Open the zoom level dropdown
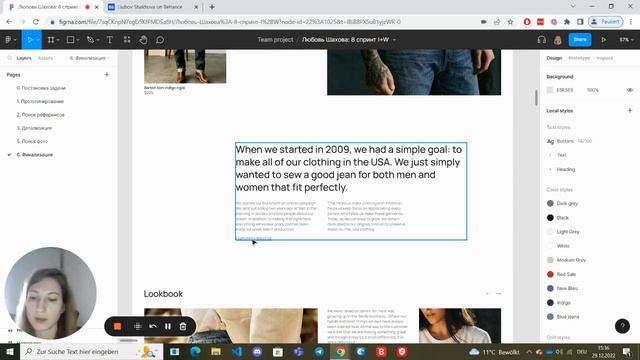640x360 pixels. pos(627,40)
